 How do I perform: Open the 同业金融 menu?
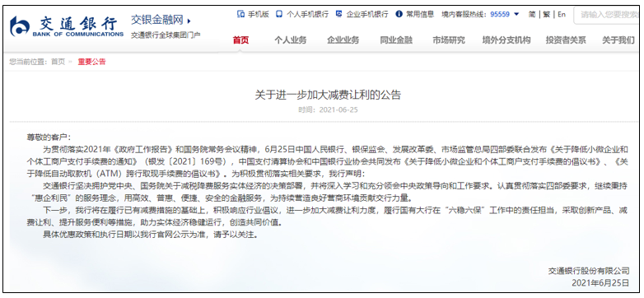point(396,40)
